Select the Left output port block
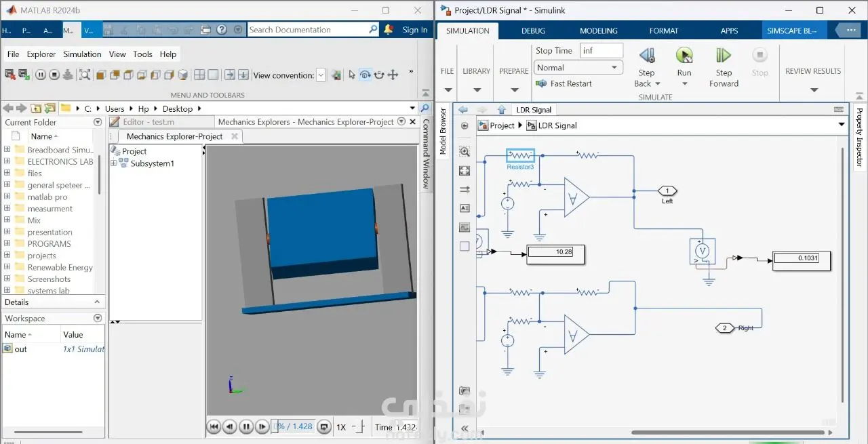The width and height of the screenshot is (868, 444). pos(667,191)
